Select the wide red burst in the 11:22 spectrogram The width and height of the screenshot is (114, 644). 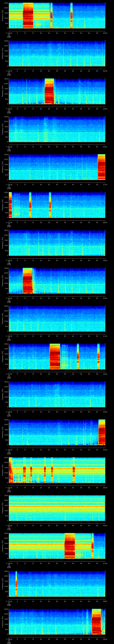point(28,16)
